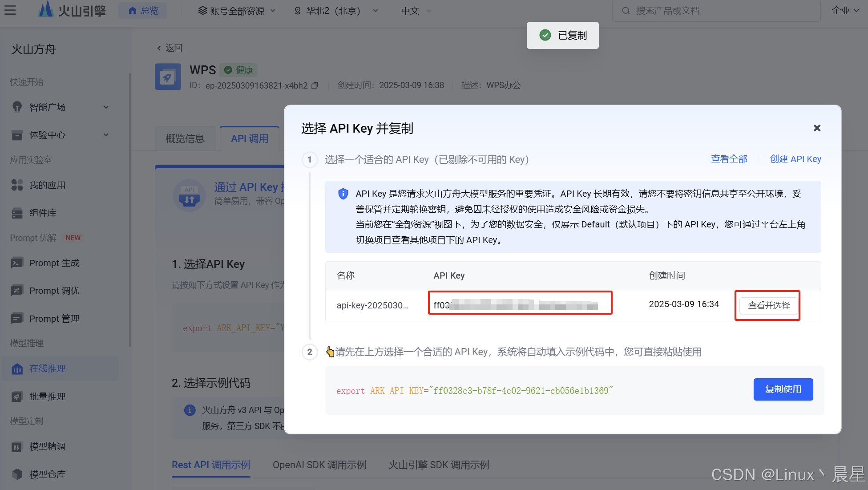Screen dimensions: 868x490
Task: Open Prompt 生成 sidebar item
Action: [x=54, y=263]
